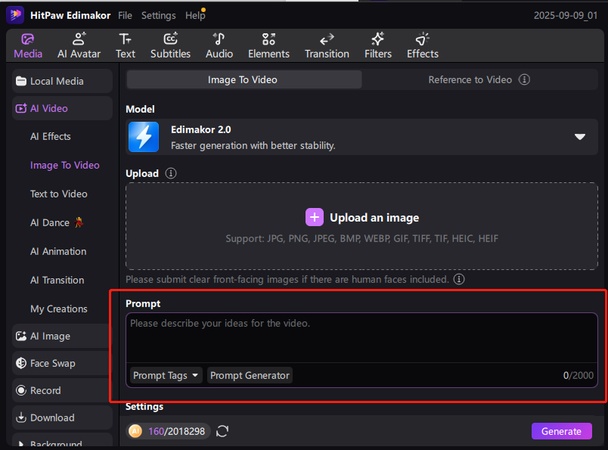This screenshot has width=608, height=450.
Task: Click the Prompt Generator button
Action: pyautogui.click(x=250, y=375)
